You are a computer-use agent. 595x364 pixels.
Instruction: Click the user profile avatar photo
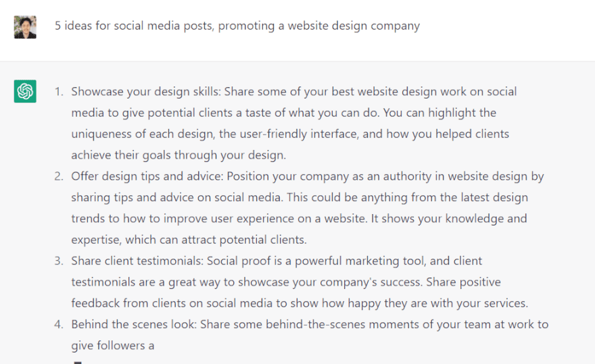(x=25, y=27)
